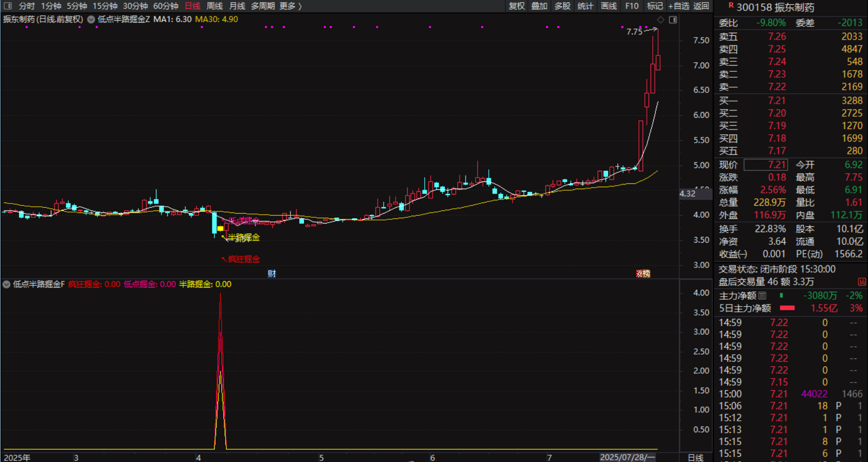The image size is (868, 462).
Task: Expand main chart indicator dropdown 低点半路掘金Z
Action: coord(91,20)
